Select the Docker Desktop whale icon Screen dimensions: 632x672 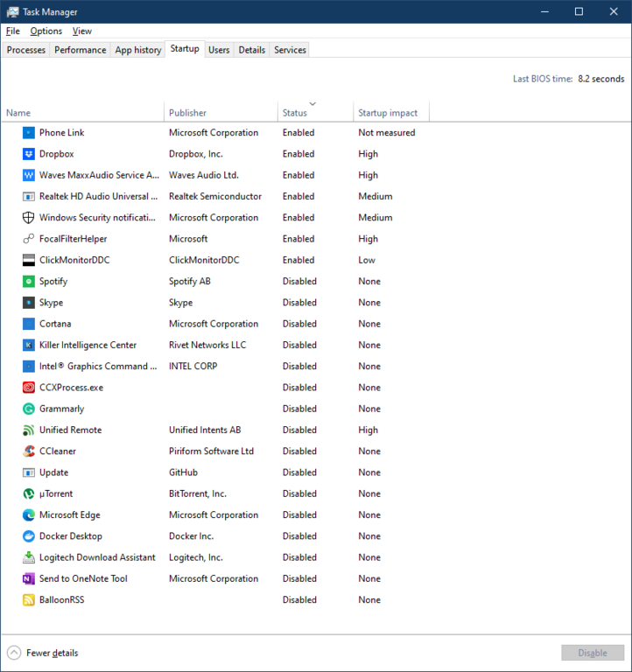[28, 536]
